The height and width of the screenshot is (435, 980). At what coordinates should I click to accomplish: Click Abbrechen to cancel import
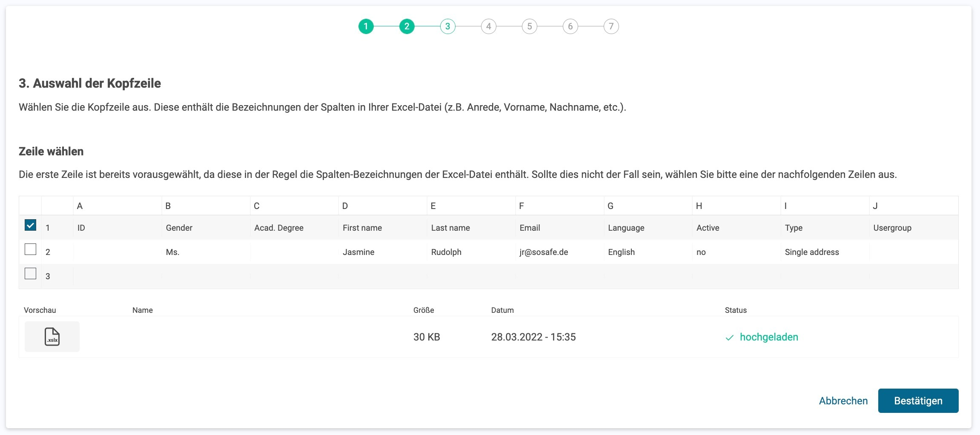tap(843, 401)
